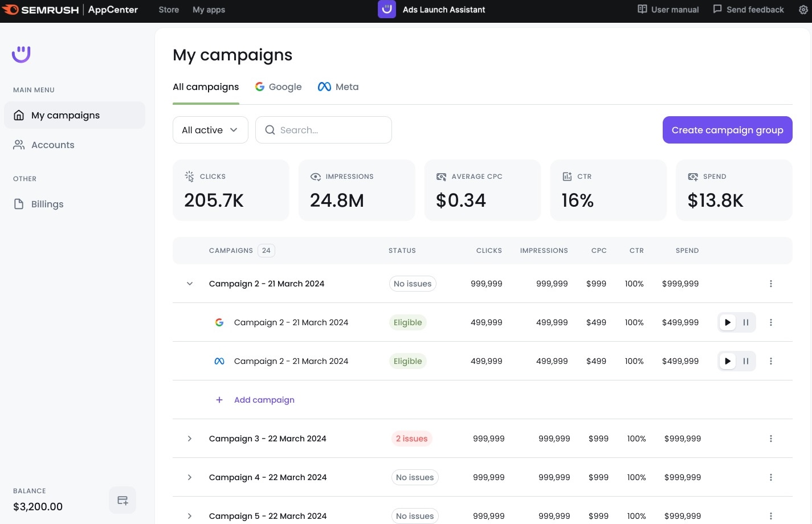Viewport: 812px width, 524px height.
Task: Open settings via the gear icon
Action: pos(803,10)
